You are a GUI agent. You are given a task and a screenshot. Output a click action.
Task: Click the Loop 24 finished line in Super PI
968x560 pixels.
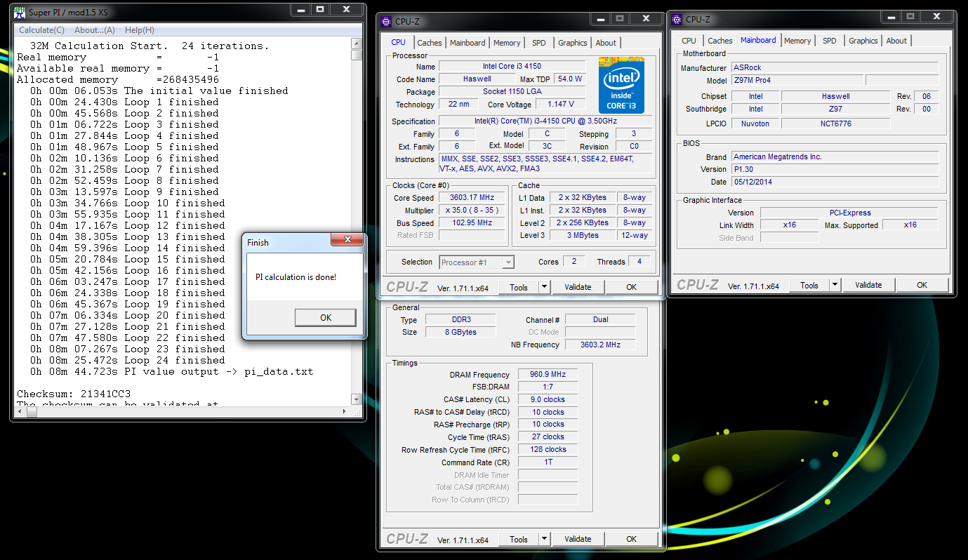pyautogui.click(x=128, y=360)
